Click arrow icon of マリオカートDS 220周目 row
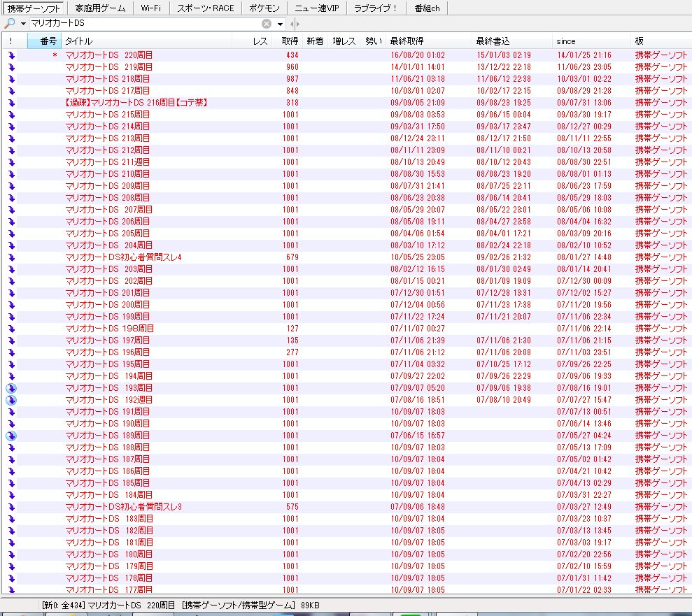The width and height of the screenshot is (692, 616). tap(11, 55)
